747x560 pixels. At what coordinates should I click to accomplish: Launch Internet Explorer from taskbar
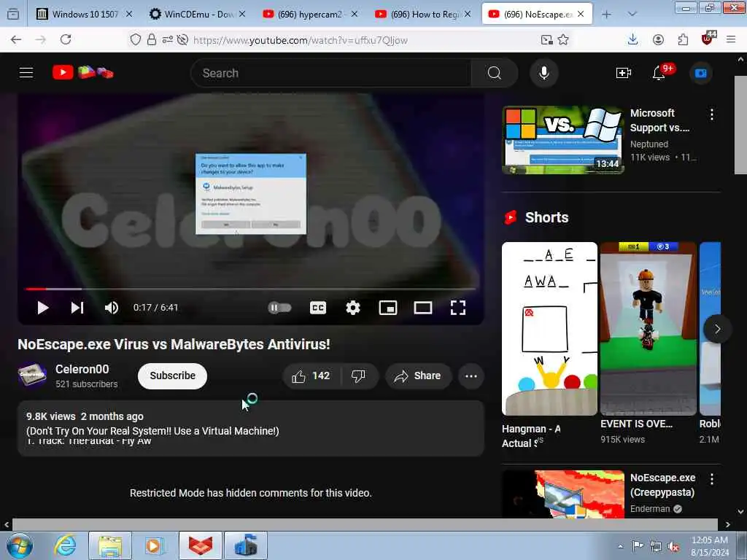(x=65, y=545)
